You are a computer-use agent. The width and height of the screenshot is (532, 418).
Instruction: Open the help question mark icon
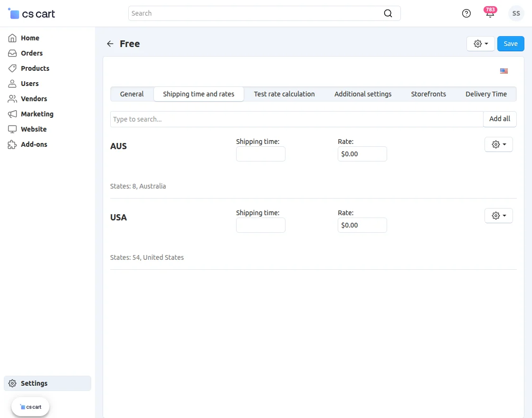(466, 13)
